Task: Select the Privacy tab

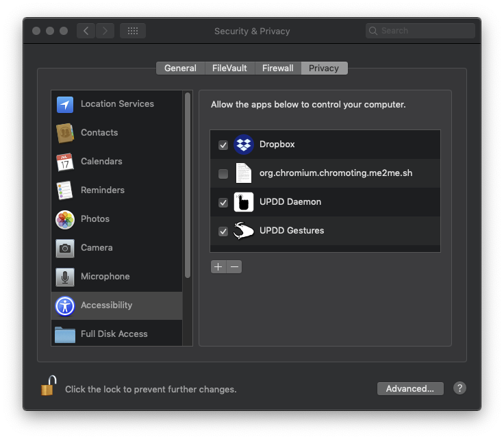Action: click(x=324, y=68)
